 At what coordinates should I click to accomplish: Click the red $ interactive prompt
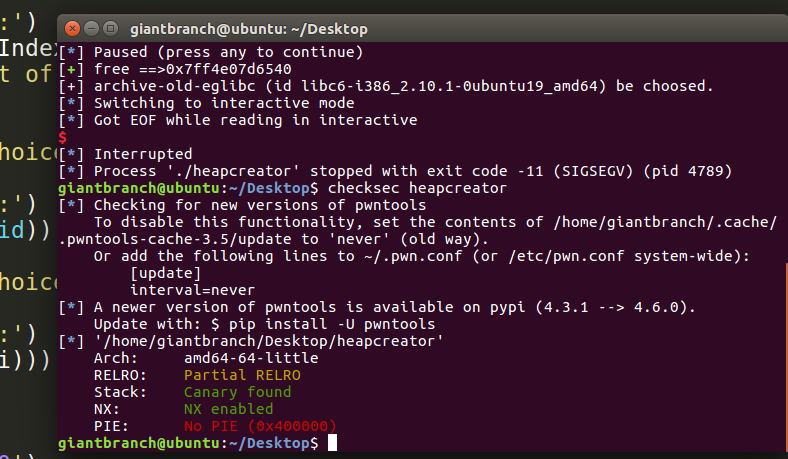pyautogui.click(x=62, y=137)
